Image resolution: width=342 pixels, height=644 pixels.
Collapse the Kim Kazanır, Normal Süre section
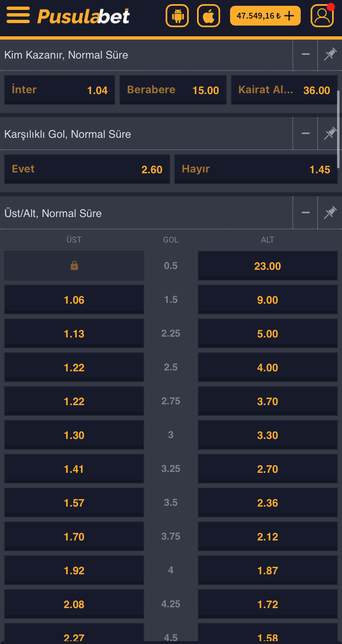click(306, 54)
